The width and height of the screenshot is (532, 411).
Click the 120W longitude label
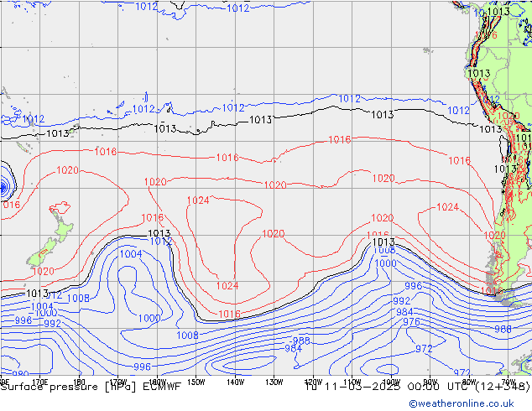313,382
